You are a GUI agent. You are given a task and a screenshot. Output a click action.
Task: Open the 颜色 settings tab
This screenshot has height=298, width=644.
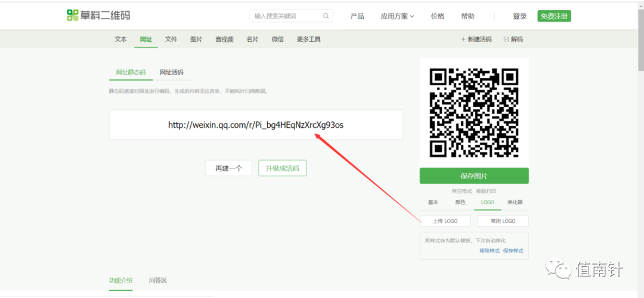coord(460,202)
